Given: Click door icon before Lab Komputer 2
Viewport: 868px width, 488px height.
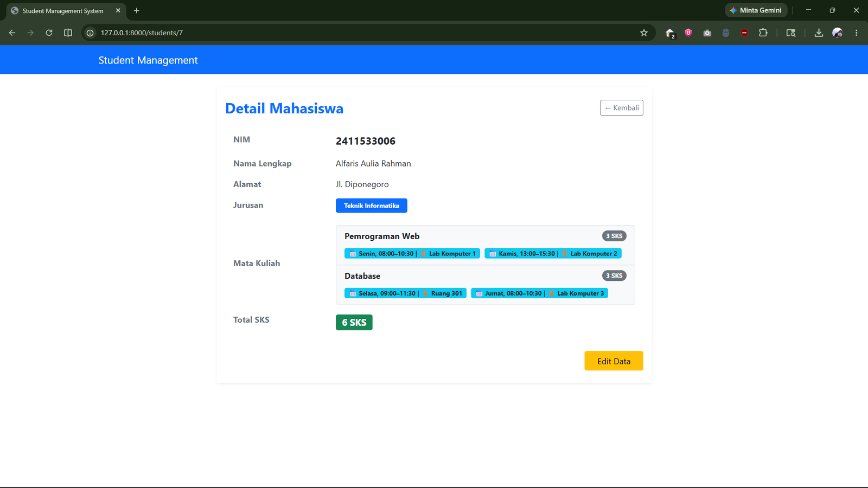Looking at the screenshot, I should 565,254.
